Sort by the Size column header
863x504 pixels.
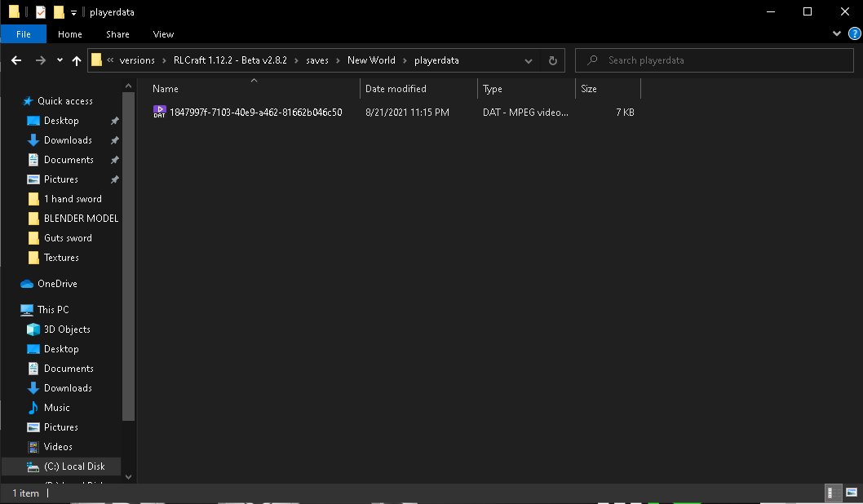(609, 89)
